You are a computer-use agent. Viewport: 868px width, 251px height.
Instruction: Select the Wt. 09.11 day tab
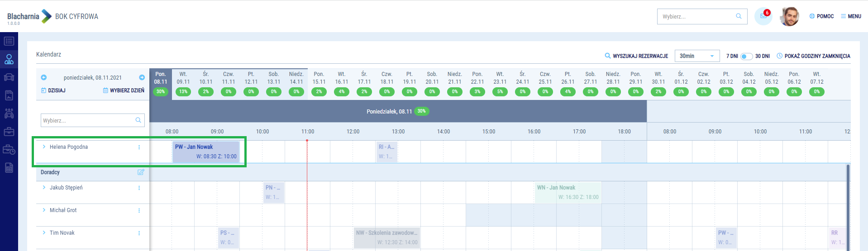coord(183,82)
